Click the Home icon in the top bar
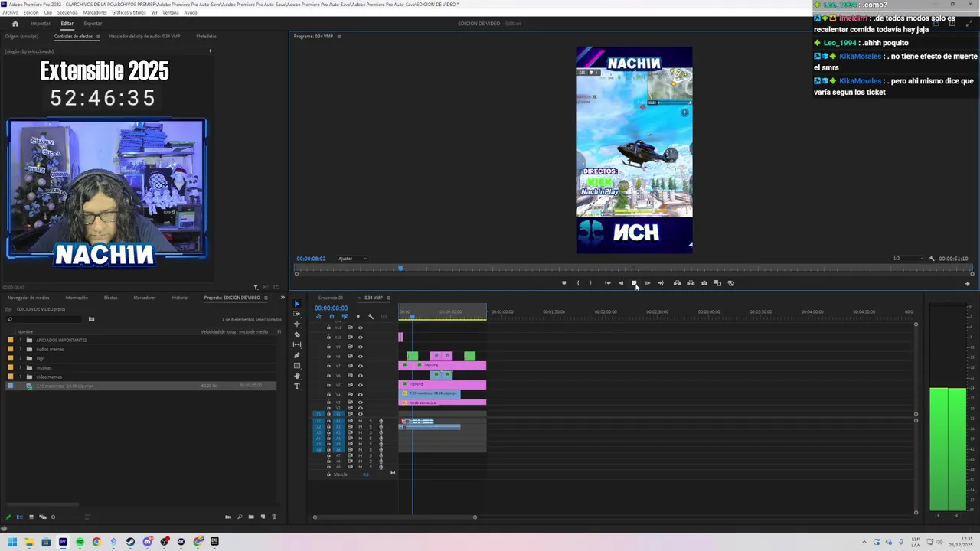This screenshot has width=980, height=551. pyautogui.click(x=15, y=24)
